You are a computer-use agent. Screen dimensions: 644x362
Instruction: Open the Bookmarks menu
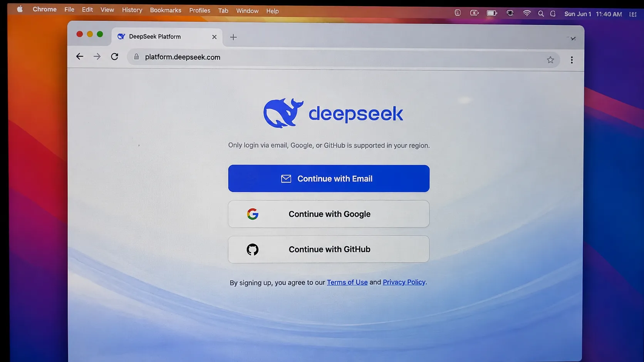click(x=166, y=10)
